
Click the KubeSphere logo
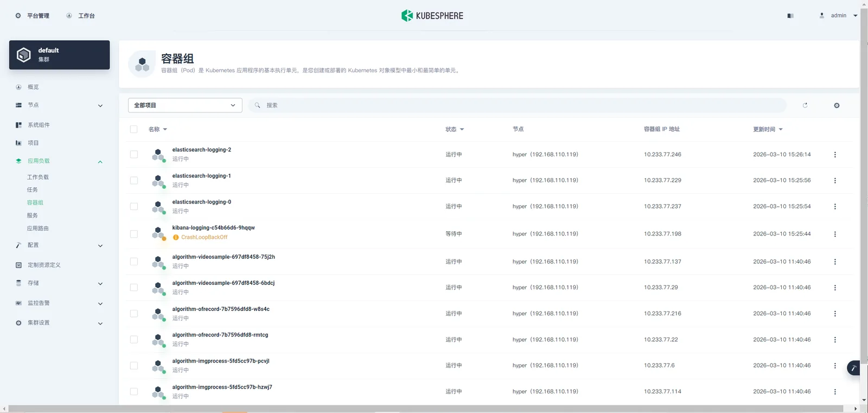coord(432,16)
